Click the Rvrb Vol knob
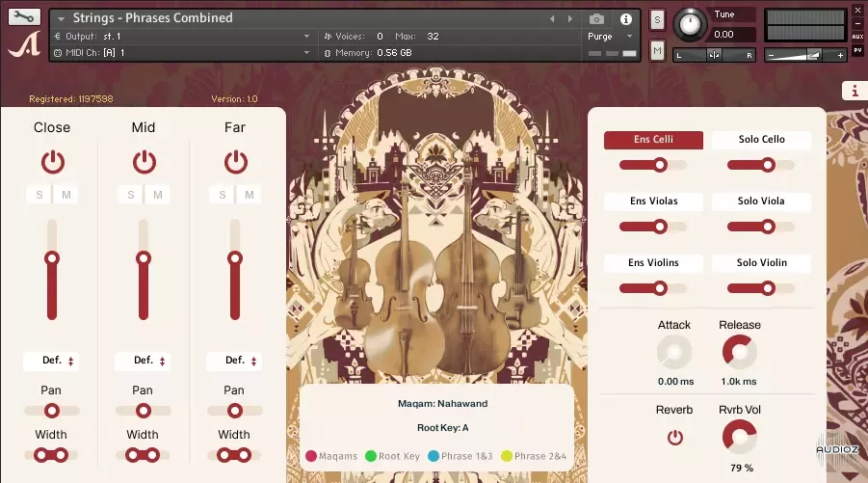The image size is (868, 483). (739, 437)
